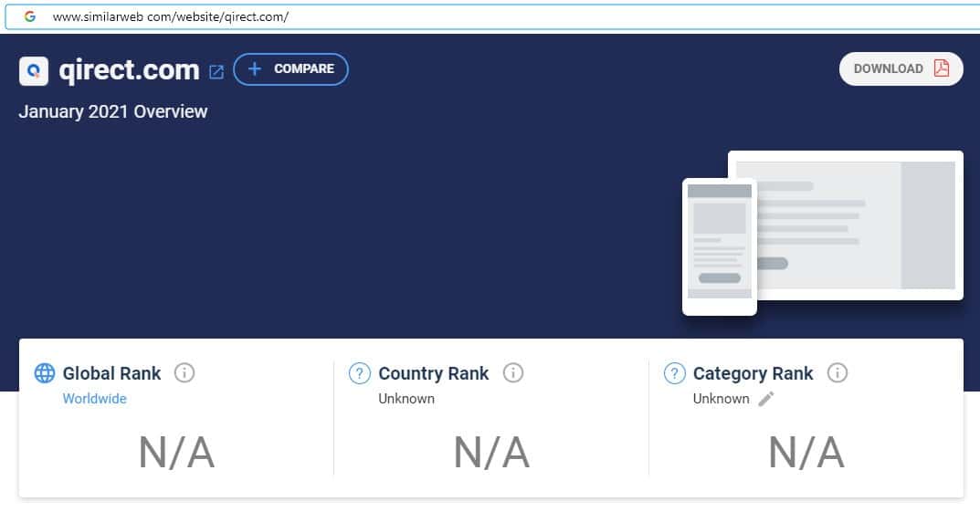Click the Category Rank N/A value

pos(806,452)
